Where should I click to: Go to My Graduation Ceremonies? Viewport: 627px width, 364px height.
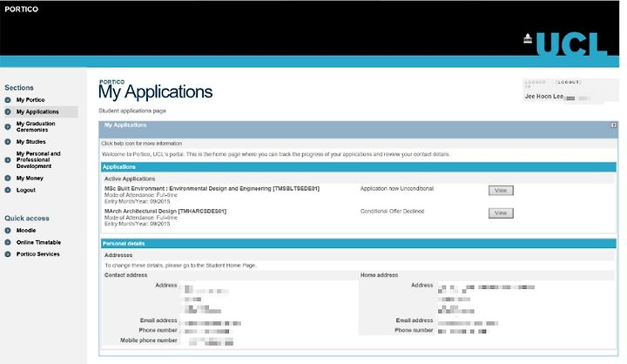click(x=36, y=127)
